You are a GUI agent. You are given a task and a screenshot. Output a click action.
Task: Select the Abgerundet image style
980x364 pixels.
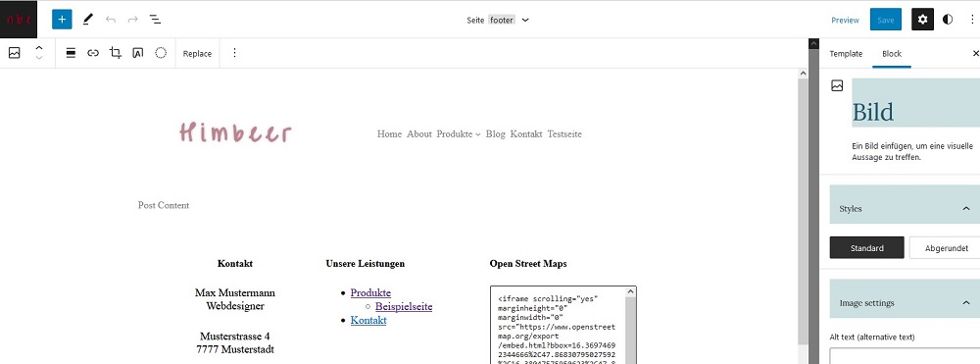[x=947, y=247]
